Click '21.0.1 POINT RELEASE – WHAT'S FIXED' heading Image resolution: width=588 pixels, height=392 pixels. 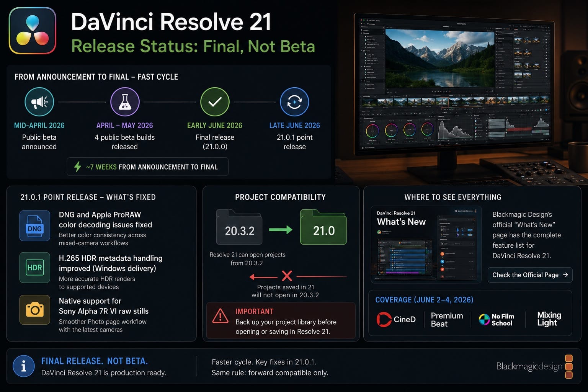[x=88, y=197]
